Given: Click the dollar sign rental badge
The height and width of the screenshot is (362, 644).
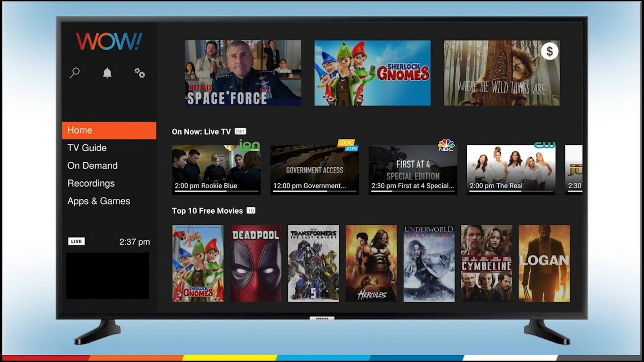Looking at the screenshot, I should tap(549, 51).
